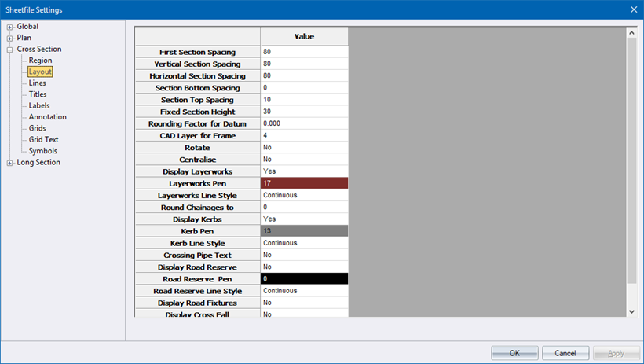This screenshot has width=644, height=364.
Task: Expand the Plan tree node
Action: coord(10,38)
